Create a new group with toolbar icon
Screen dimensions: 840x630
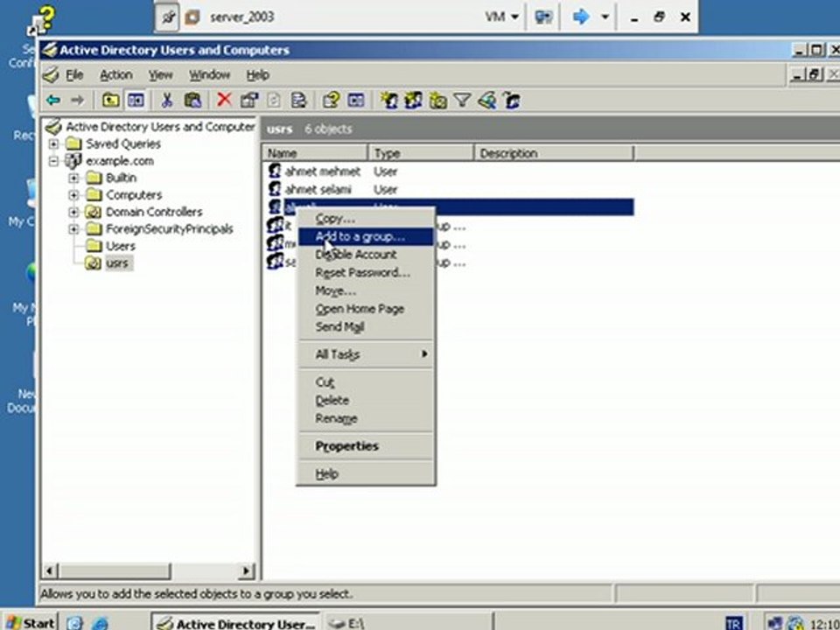click(413, 100)
